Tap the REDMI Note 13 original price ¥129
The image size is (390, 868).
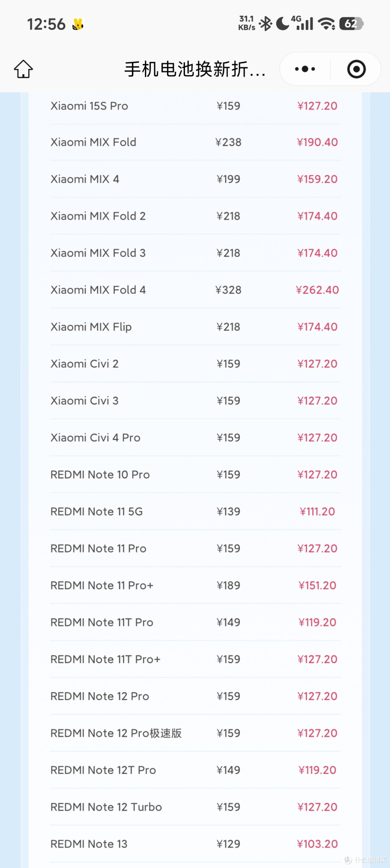[x=228, y=844]
